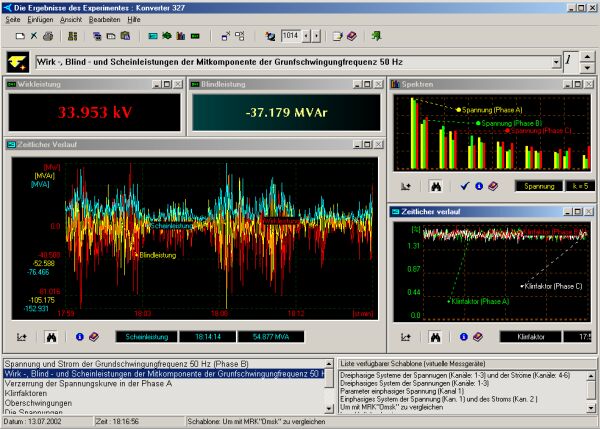600x429 pixels.
Task: Click the print icon in the toolbar
Action: click(x=49, y=36)
